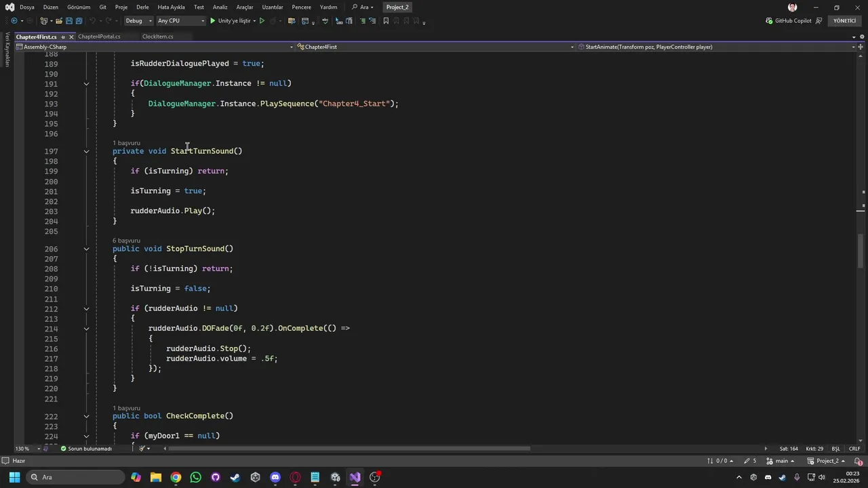
Task: Click the Sat: 164 line indicator
Action: 789,449
